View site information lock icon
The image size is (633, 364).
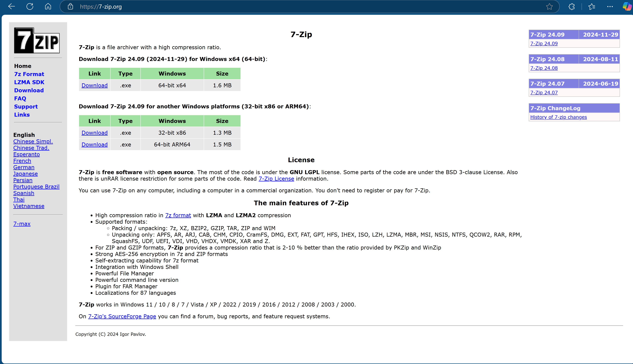point(71,6)
